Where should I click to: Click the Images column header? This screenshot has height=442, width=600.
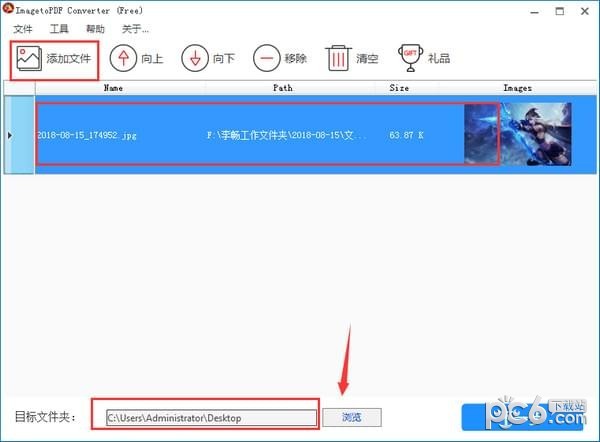517,88
